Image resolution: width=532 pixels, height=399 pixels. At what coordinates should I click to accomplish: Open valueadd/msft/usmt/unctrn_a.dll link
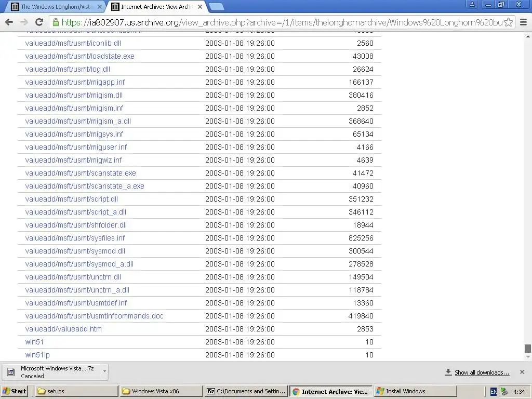click(x=77, y=290)
